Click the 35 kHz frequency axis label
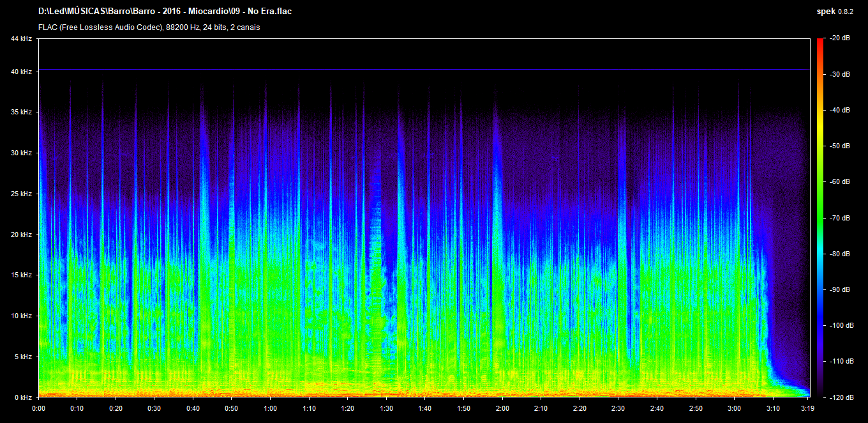The height and width of the screenshot is (423, 868). click(x=21, y=112)
